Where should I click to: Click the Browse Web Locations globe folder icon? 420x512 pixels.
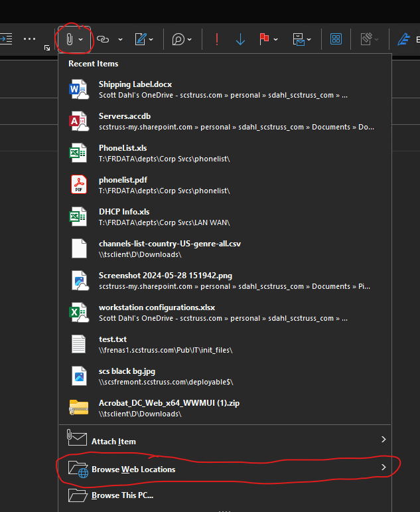click(78, 469)
